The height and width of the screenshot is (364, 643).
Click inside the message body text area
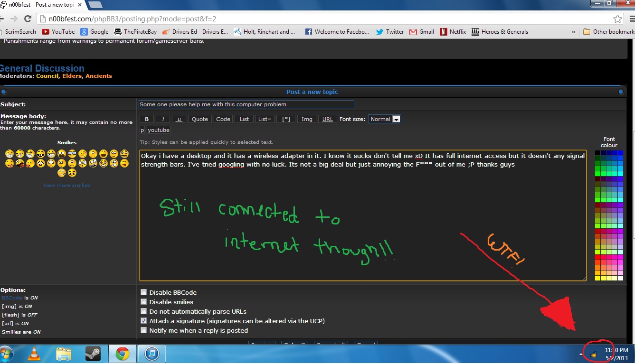(x=363, y=215)
